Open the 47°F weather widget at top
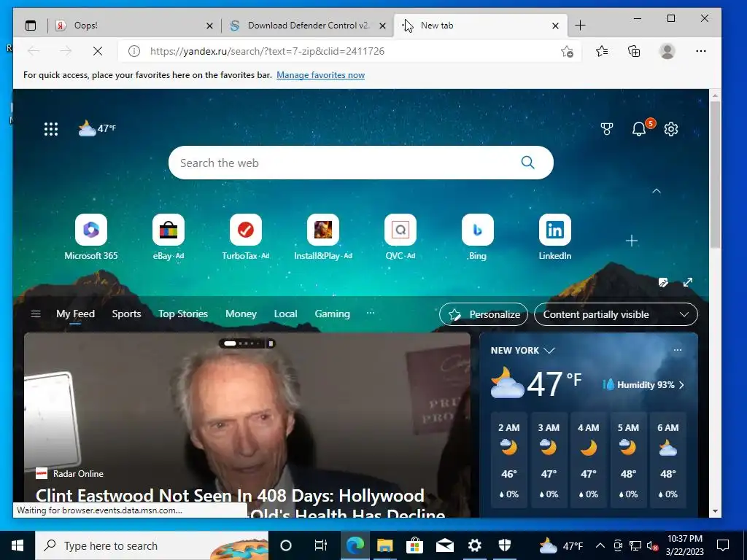The image size is (747, 560). coord(97,128)
